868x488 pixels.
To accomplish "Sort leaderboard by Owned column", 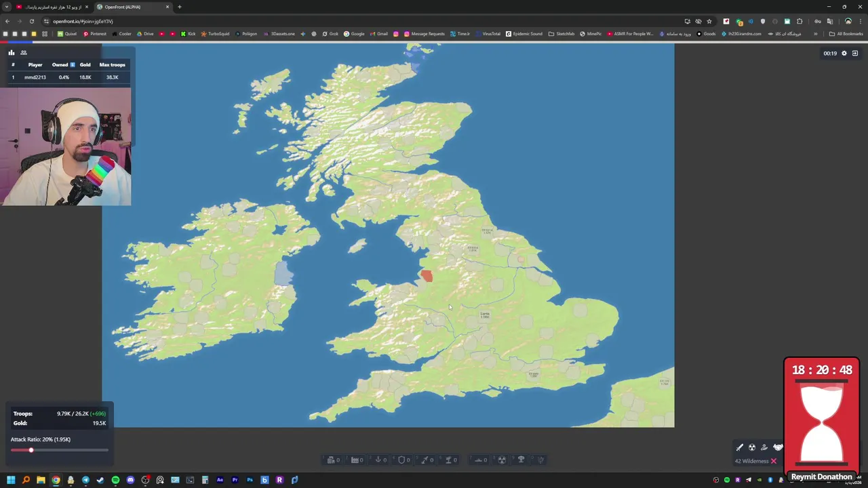I will click(63, 64).
